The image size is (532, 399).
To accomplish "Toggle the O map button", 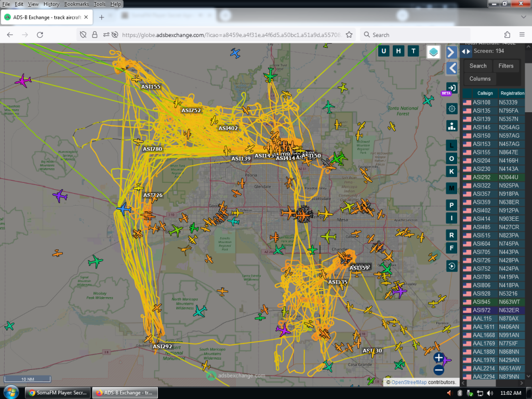I will point(451,158).
